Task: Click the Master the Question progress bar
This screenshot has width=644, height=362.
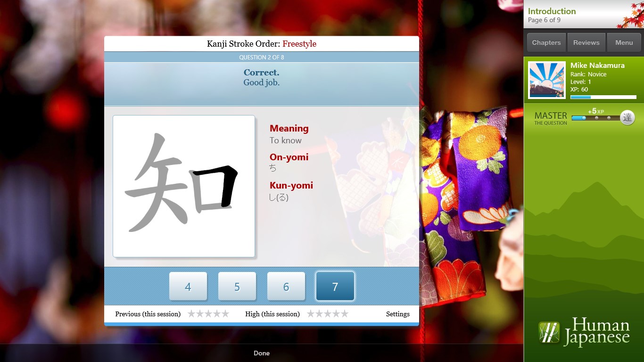Action: 595,118
